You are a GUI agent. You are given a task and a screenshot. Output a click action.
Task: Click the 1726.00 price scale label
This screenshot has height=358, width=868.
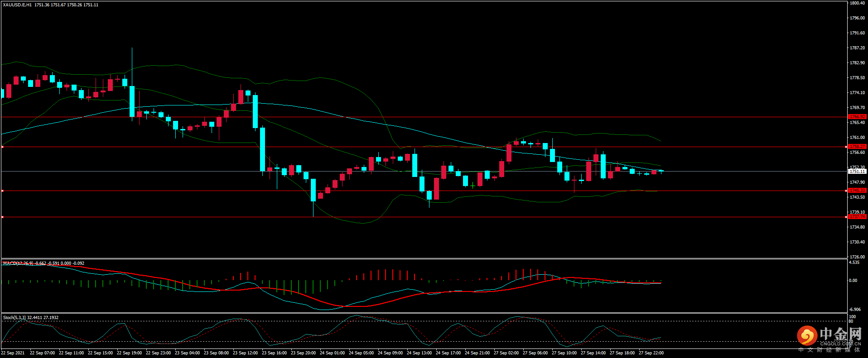(x=857, y=257)
